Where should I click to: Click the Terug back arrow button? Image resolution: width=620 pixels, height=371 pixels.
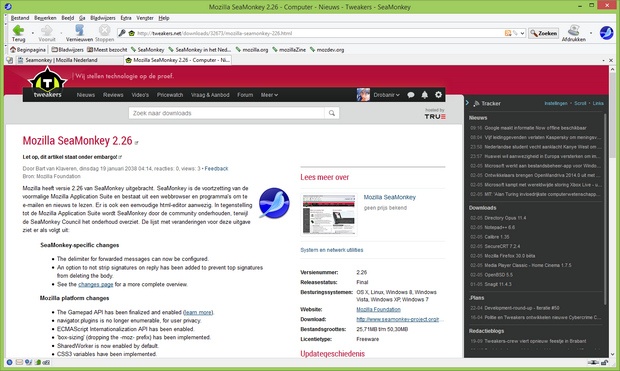point(18,33)
